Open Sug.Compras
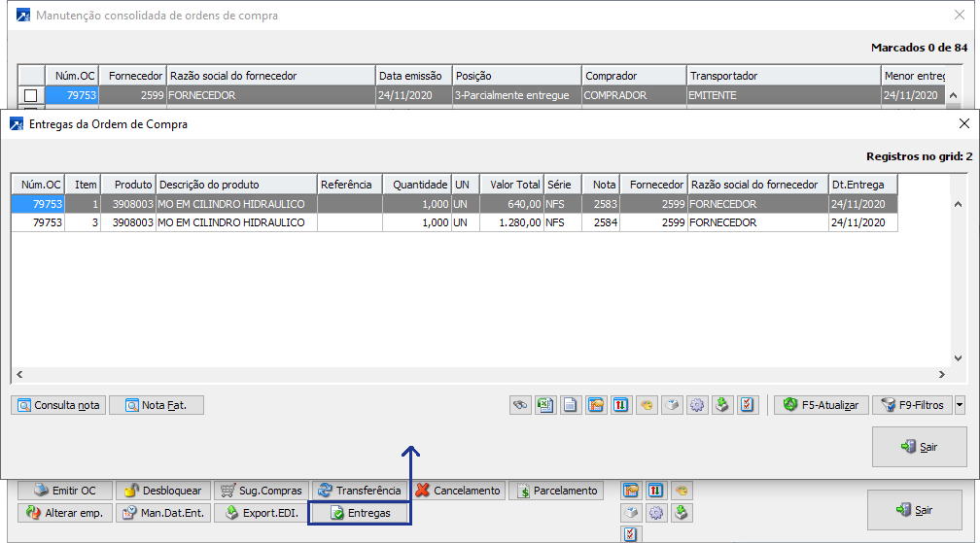980x543 pixels. (x=262, y=491)
